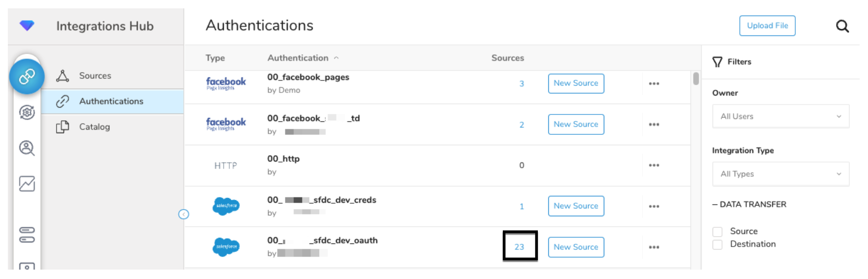The width and height of the screenshot is (868, 279).
Task: Click the search magnifier icon
Action: (x=842, y=26)
